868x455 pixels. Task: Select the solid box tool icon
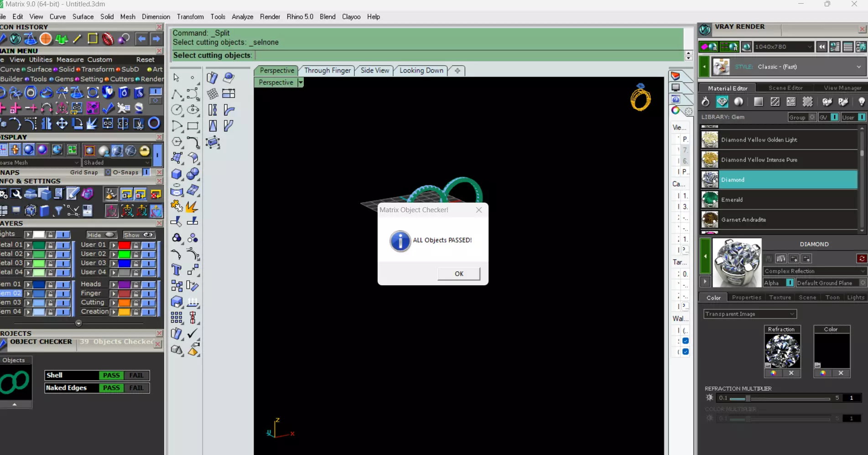177,174
